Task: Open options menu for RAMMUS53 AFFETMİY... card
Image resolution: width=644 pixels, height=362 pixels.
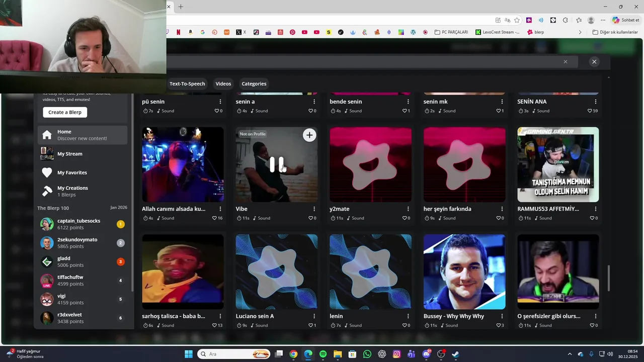Action: 596,209
